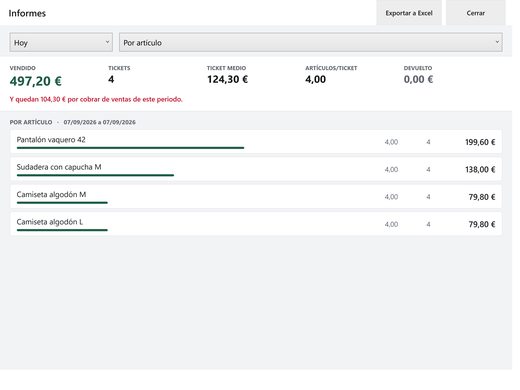Click the green bar under Sudadera con capucha M

click(95, 175)
